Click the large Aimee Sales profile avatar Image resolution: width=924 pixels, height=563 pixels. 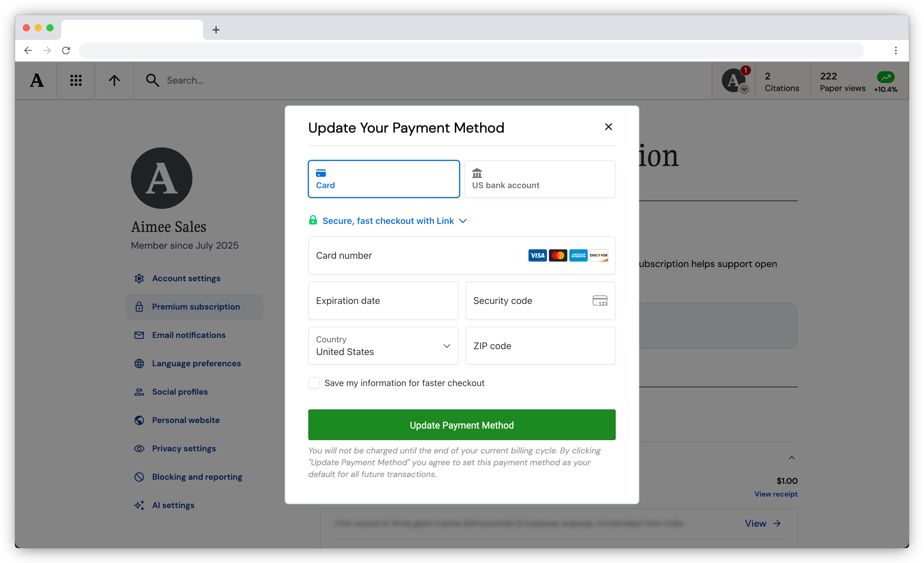tap(161, 178)
